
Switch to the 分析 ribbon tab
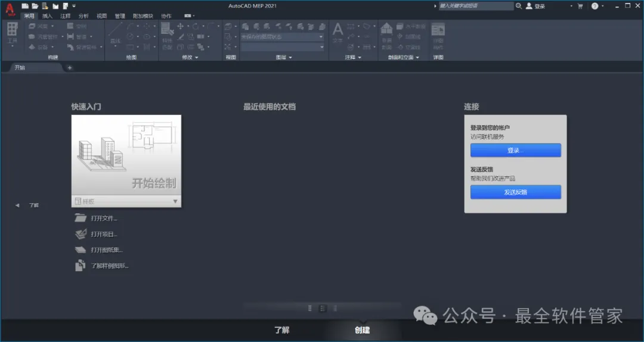(x=83, y=16)
